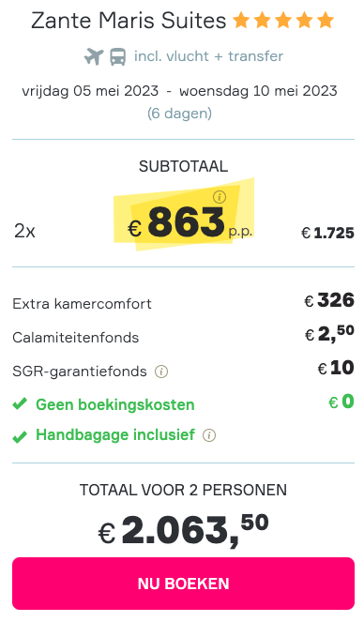
Task: Click the Extra kamercomfort row
Action: (x=183, y=302)
